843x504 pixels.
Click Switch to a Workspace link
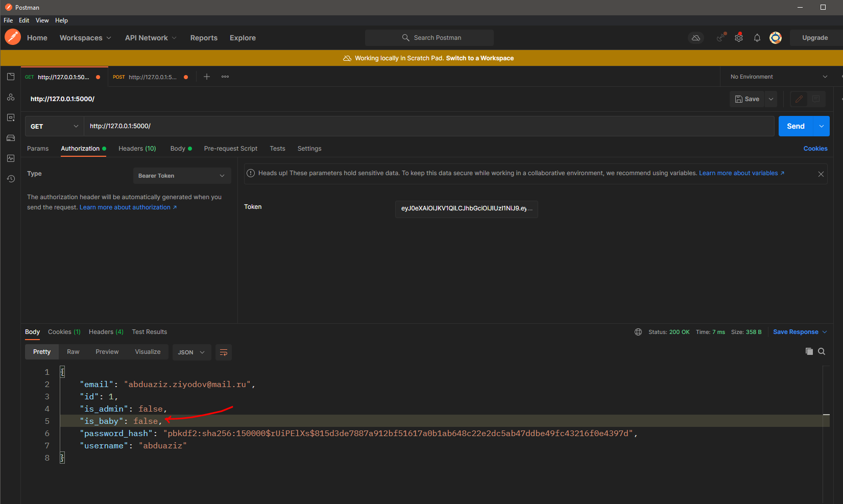[x=480, y=58]
